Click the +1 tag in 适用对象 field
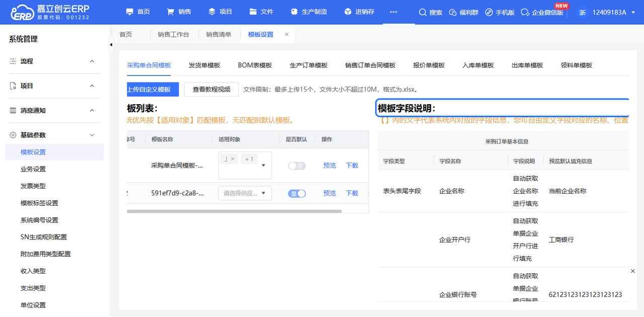This screenshot has width=644, height=317. click(x=249, y=159)
